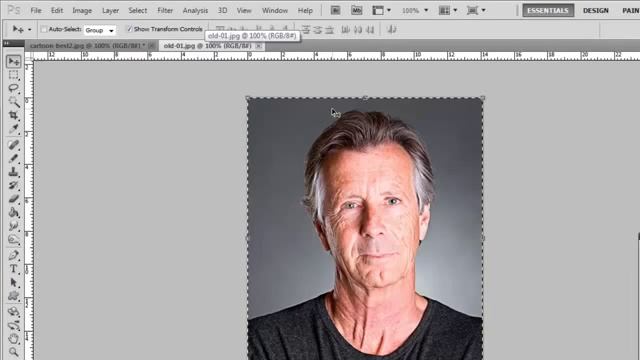
Task: Uncheck Show Transform Controls
Action: [x=129, y=29]
